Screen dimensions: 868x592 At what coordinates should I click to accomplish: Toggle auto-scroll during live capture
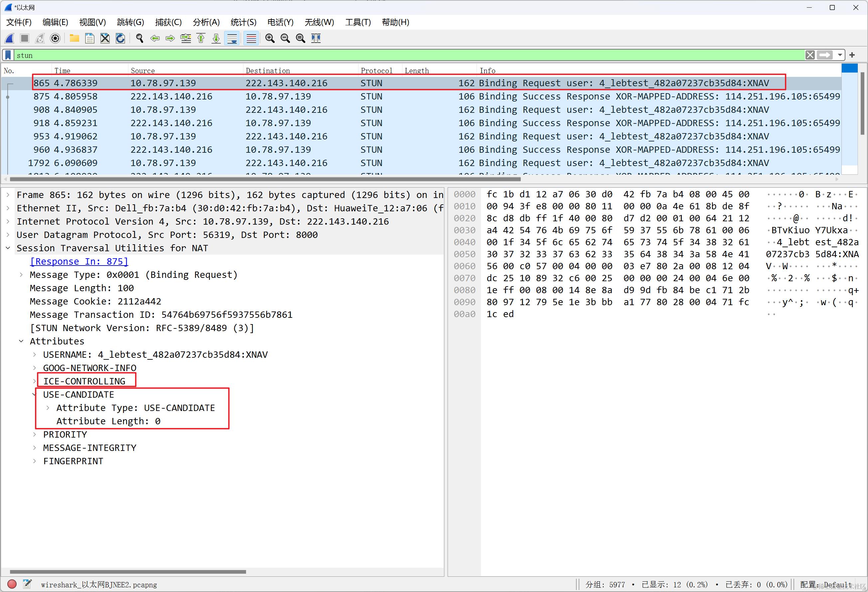click(x=232, y=38)
